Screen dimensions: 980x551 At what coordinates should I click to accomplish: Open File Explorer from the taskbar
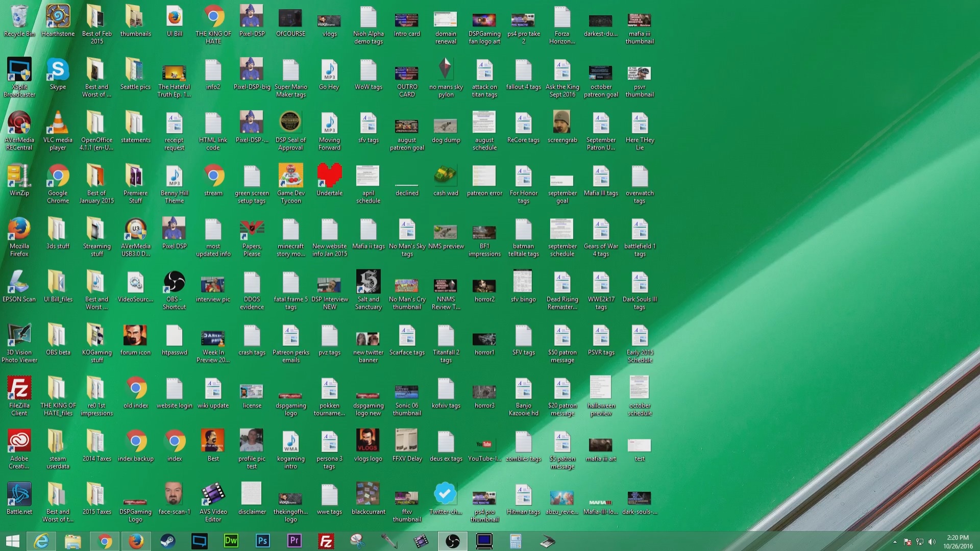pyautogui.click(x=72, y=541)
